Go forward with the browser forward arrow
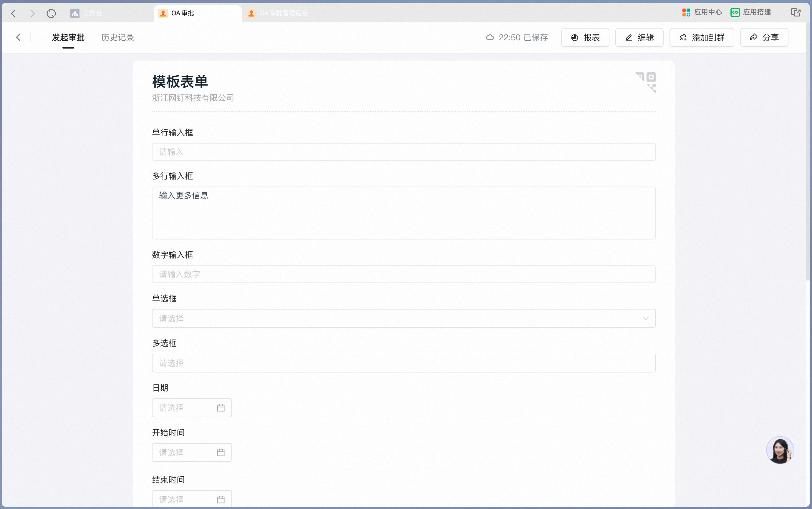This screenshot has width=812, height=509. pos(32,14)
